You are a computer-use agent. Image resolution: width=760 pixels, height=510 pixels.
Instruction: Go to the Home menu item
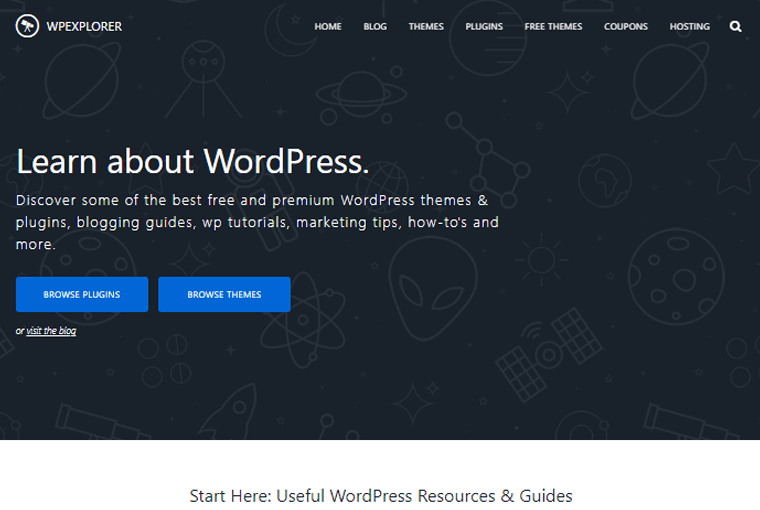pyautogui.click(x=328, y=27)
